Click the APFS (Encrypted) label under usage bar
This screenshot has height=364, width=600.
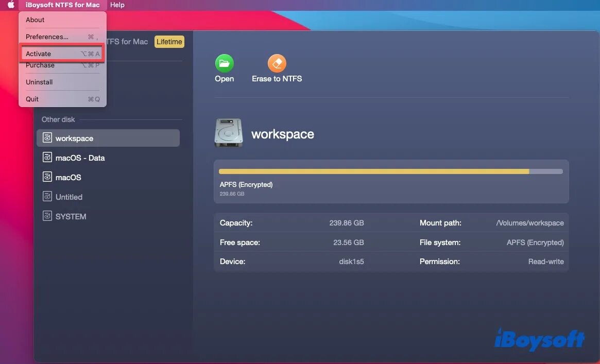pos(246,184)
